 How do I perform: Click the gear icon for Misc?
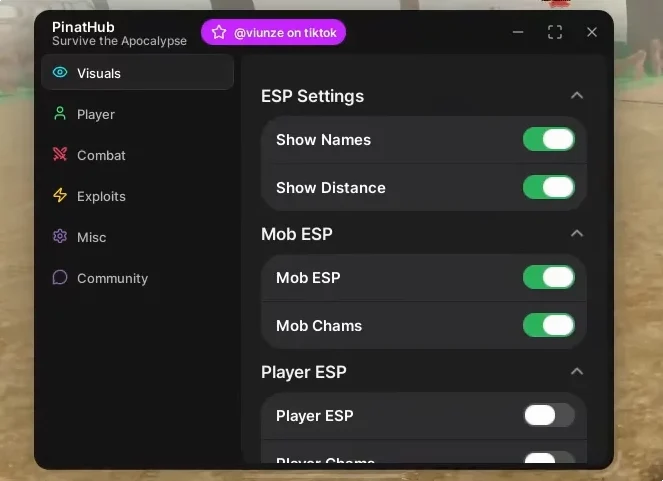click(60, 236)
